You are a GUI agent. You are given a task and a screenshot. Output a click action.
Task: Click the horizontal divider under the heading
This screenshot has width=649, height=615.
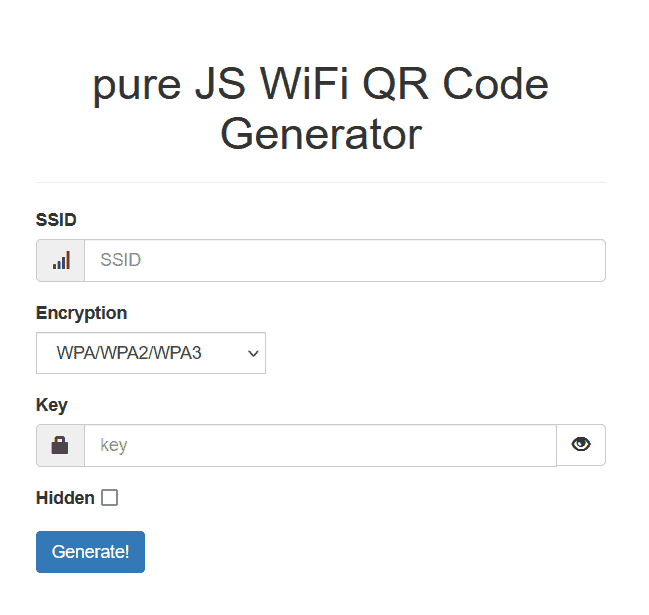[x=321, y=183]
